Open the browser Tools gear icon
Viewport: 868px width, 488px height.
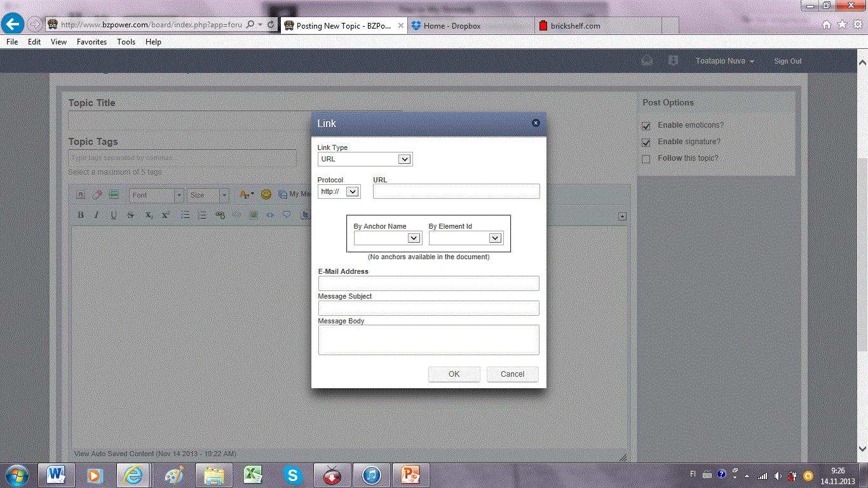(x=858, y=25)
